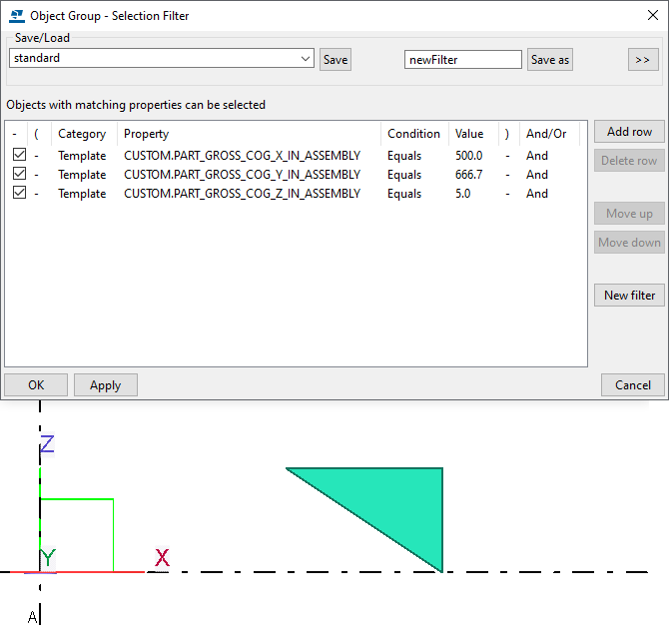Click the Tekla app icon in title bar

click(17, 16)
